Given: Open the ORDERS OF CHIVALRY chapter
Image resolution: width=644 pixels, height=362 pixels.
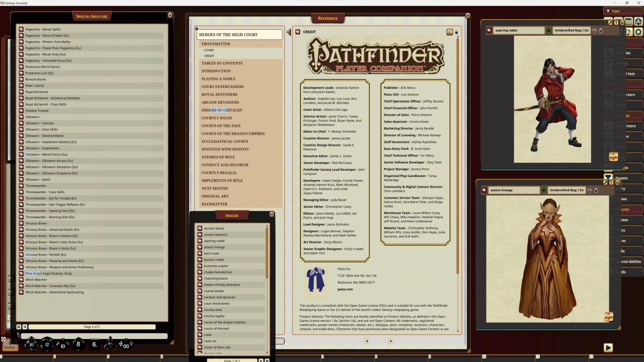Looking at the screenshot, I should 222,110.
